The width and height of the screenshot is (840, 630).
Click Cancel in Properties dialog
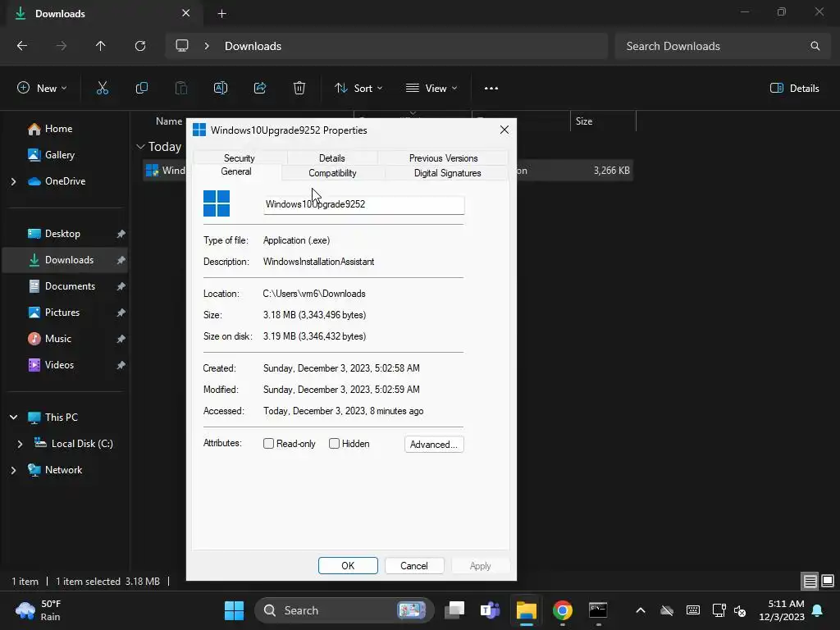[414, 566]
